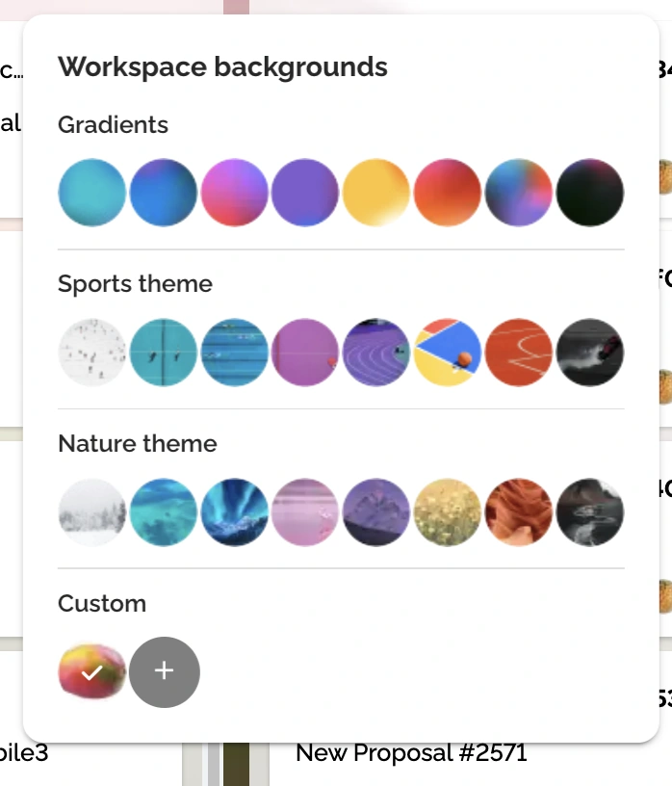
Task: Select the checked custom mango background
Action: (92, 671)
